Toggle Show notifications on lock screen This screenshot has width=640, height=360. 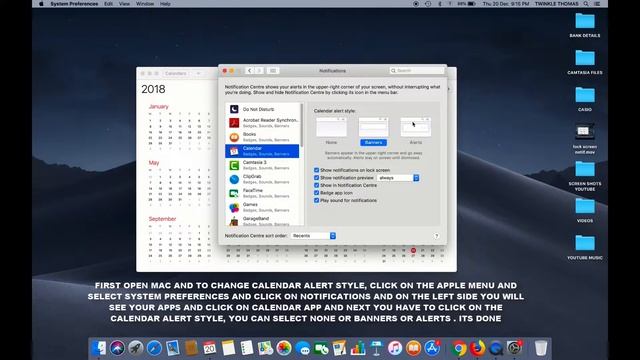click(x=316, y=170)
